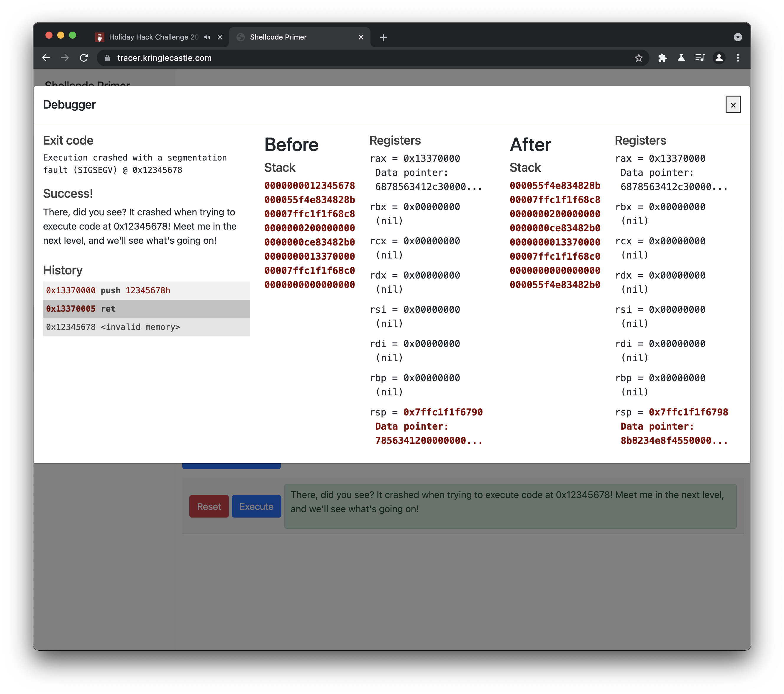Click the 'History' heading
The width and height of the screenshot is (784, 694).
point(63,270)
